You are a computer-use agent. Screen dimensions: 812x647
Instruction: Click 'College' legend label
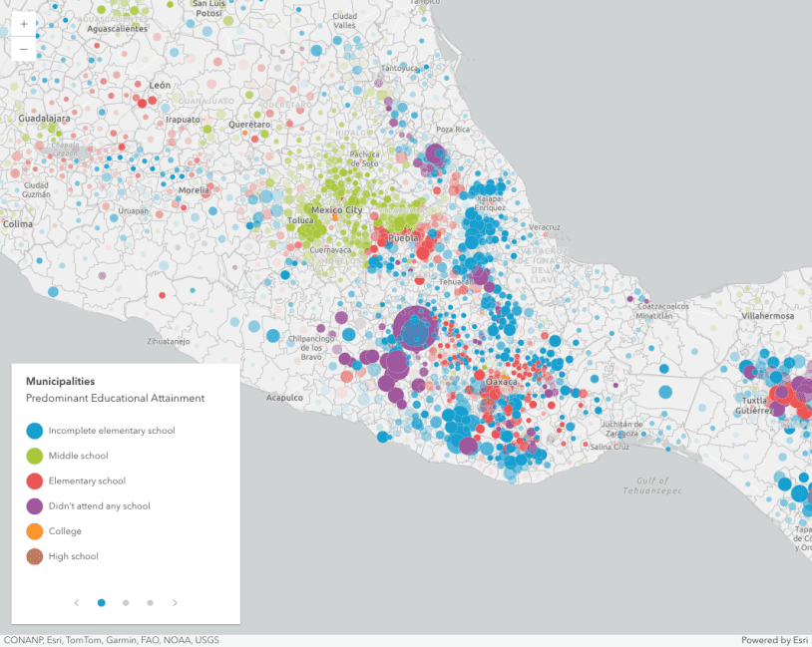(x=65, y=531)
